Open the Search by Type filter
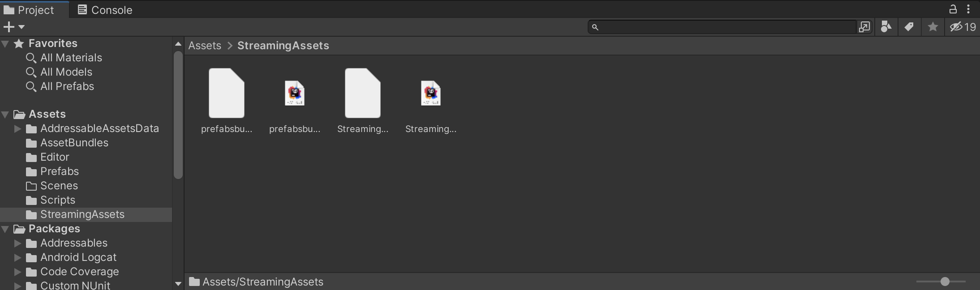The height and width of the screenshot is (290, 980). coord(886,27)
